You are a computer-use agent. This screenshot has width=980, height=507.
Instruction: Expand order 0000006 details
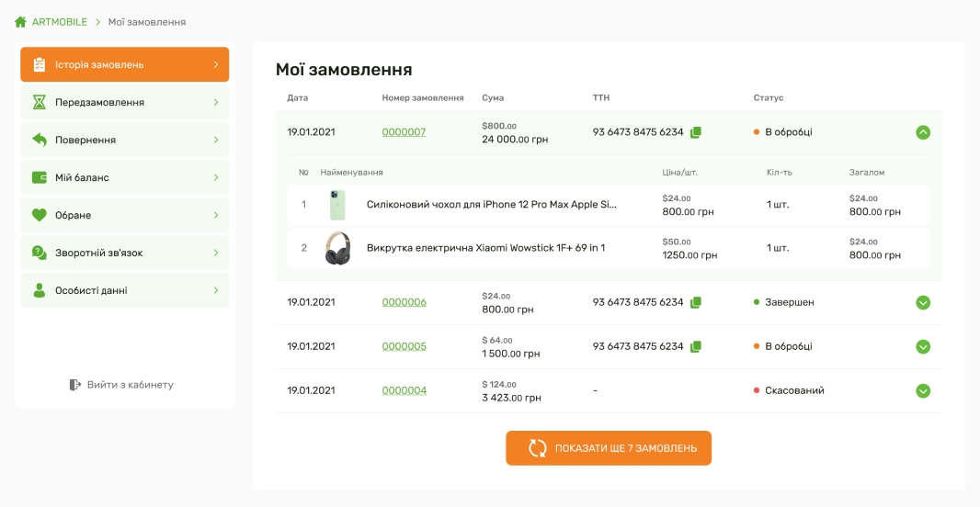923,302
